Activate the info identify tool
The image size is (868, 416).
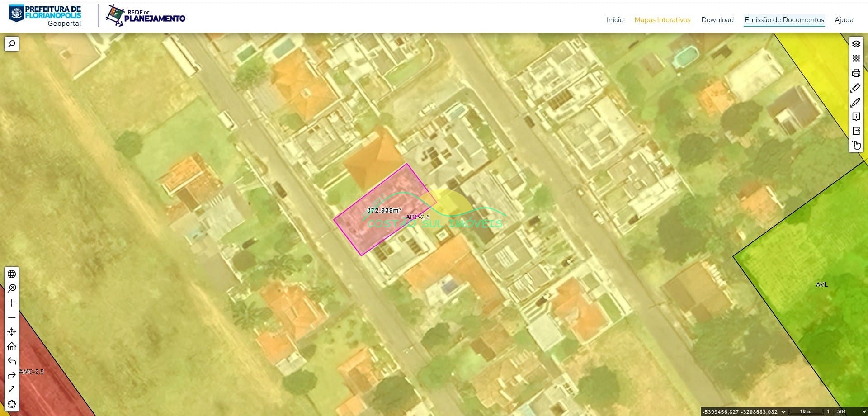(x=856, y=117)
